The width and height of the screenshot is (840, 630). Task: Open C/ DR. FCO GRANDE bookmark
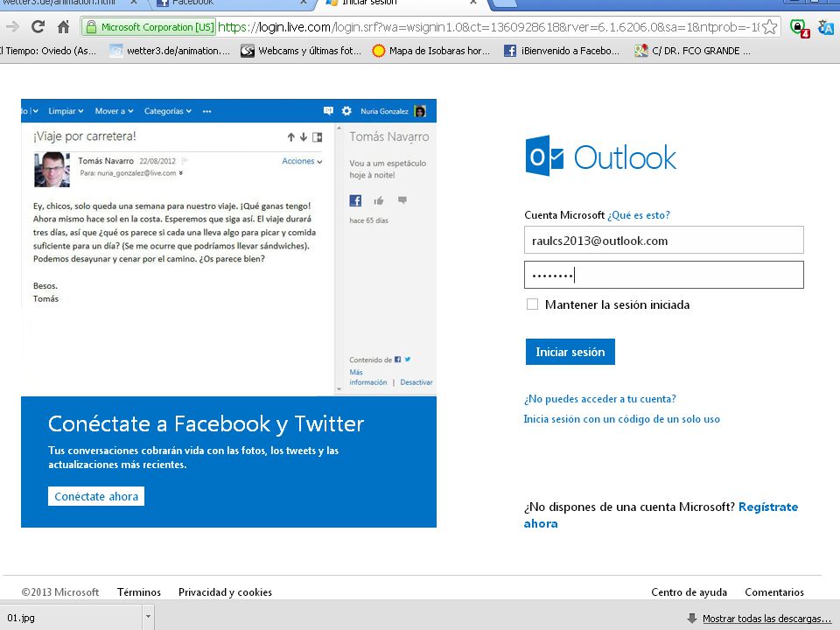tap(692, 51)
